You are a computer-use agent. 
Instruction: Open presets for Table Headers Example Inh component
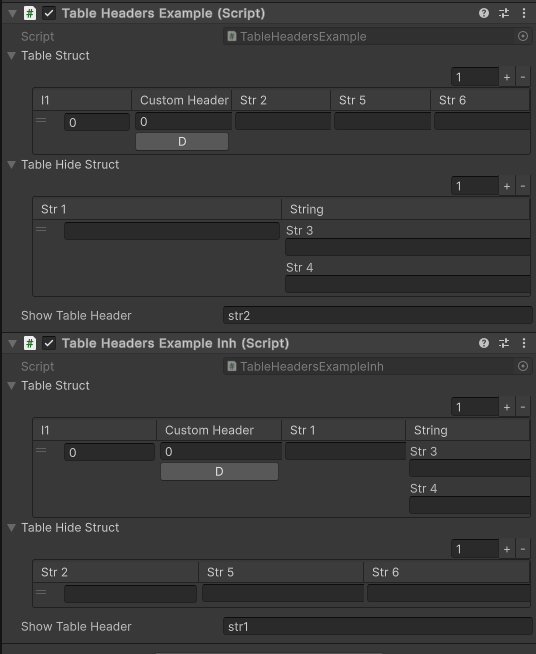504,343
